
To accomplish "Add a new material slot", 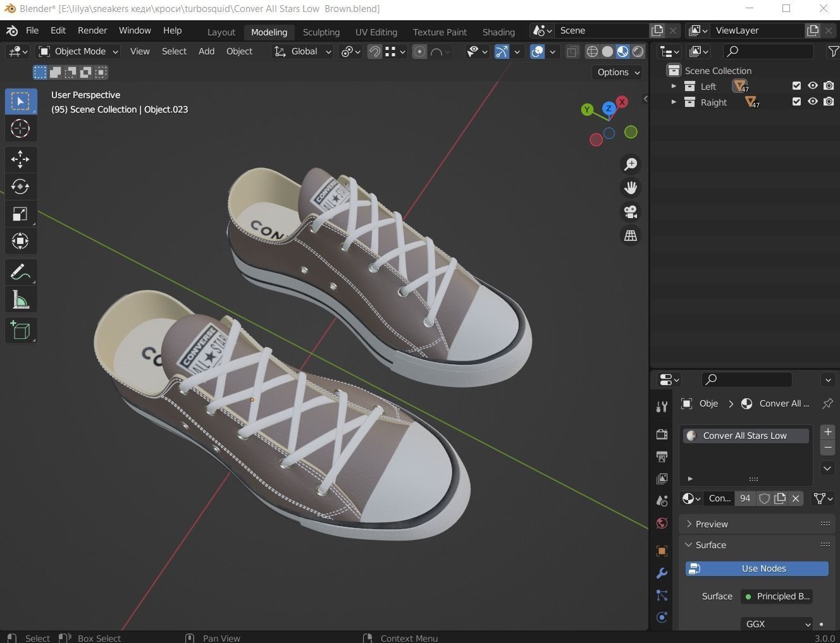I will coord(827,432).
